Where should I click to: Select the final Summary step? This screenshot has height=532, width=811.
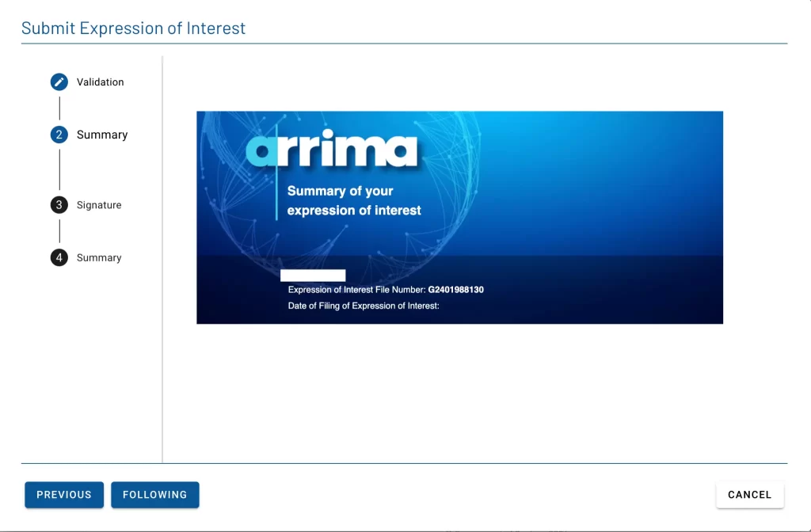[98, 257]
